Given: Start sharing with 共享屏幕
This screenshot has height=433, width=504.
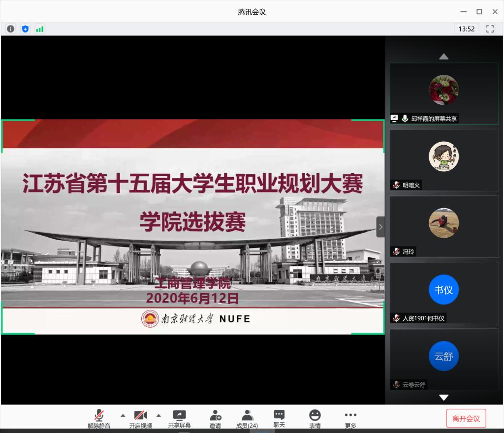Looking at the screenshot, I should pos(179,418).
